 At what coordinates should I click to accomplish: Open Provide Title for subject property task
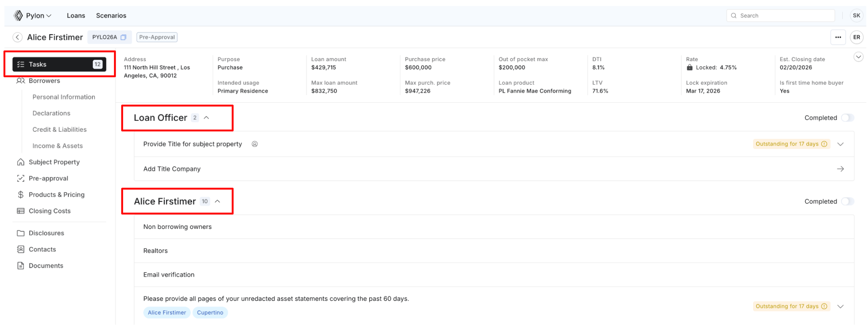pyautogui.click(x=494, y=144)
